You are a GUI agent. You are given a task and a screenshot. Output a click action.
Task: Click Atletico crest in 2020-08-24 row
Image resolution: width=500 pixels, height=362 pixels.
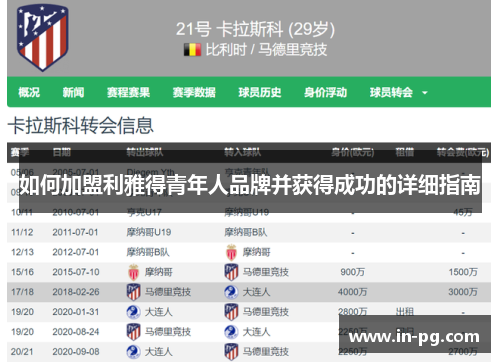click(133, 332)
